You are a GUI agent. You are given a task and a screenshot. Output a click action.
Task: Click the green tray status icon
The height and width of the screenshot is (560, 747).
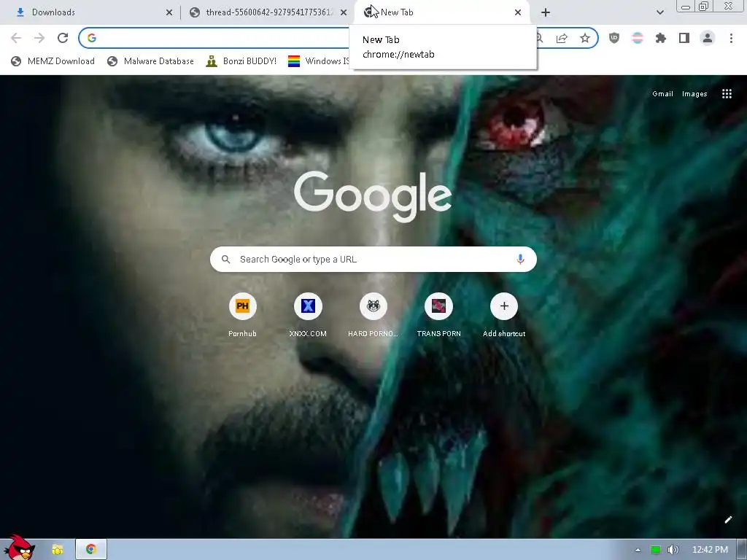pyautogui.click(x=656, y=550)
